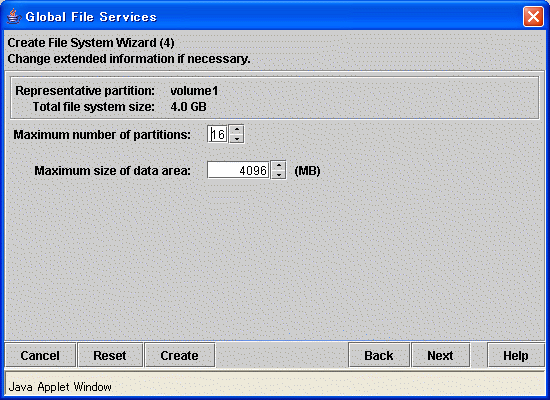
Task: Select the volume1 representative partition value
Action: pos(194,91)
